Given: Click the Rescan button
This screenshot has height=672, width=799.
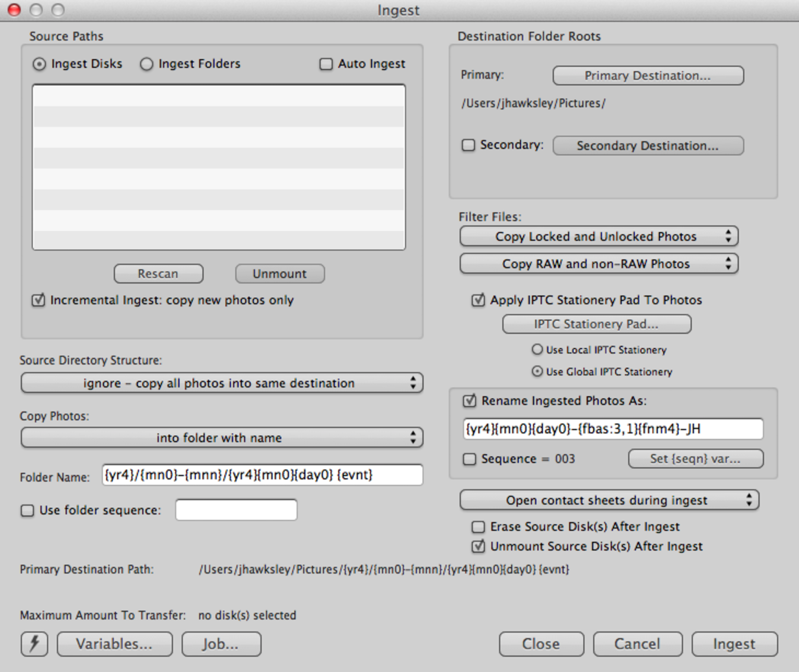Looking at the screenshot, I should pyautogui.click(x=158, y=274).
